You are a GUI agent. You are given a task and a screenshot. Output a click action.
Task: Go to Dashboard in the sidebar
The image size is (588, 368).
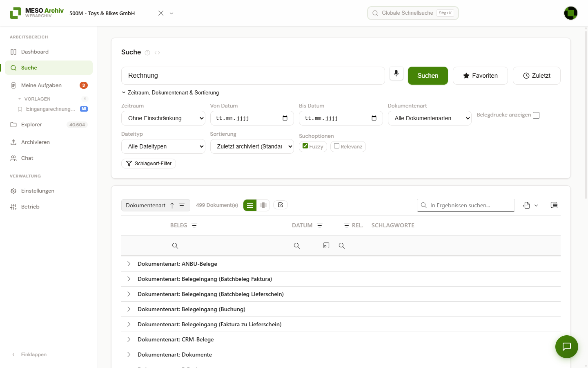pyautogui.click(x=49, y=52)
